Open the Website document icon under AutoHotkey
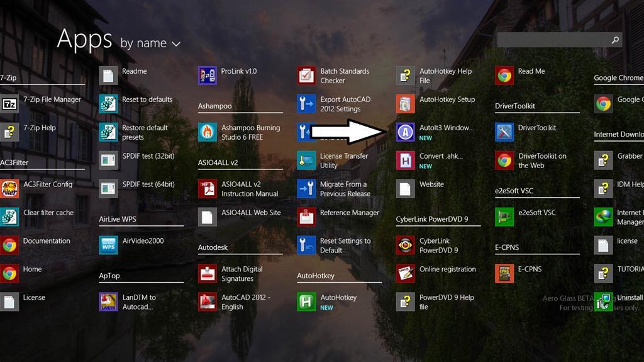Screen dimensions: 644x362 pyautogui.click(x=406, y=189)
